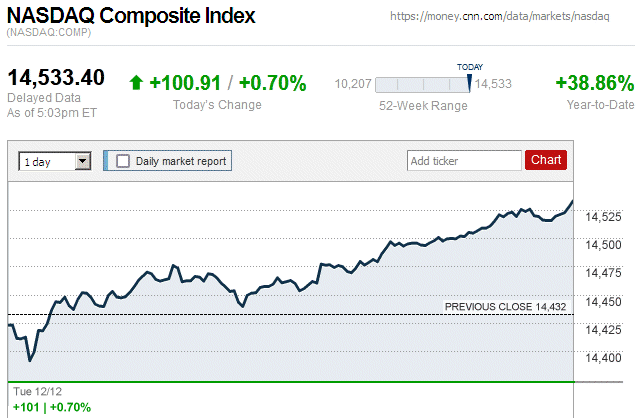Click the green up arrow icon
Image resolution: width=640 pixels, height=420 pixels.
click(138, 83)
